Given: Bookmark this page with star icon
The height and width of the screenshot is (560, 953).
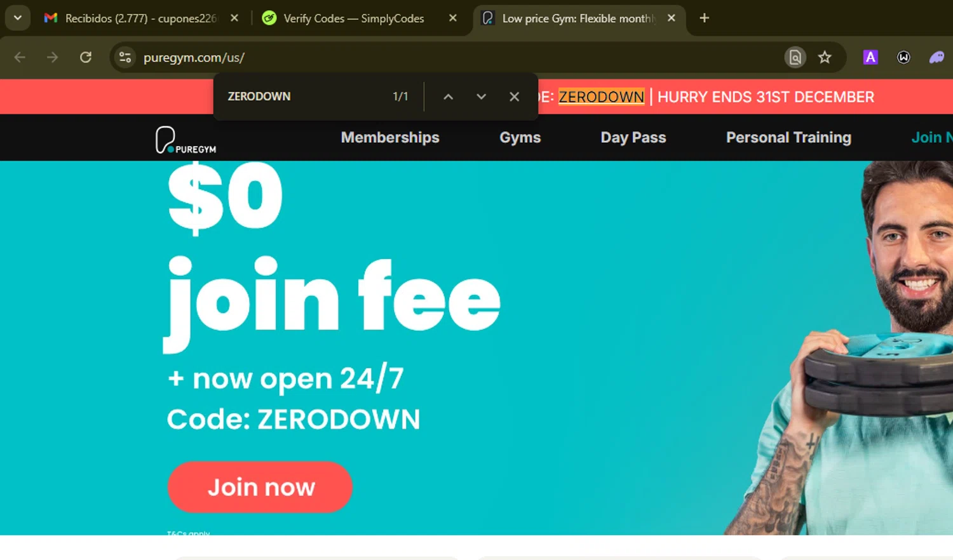Looking at the screenshot, I should tap(825, 58).
